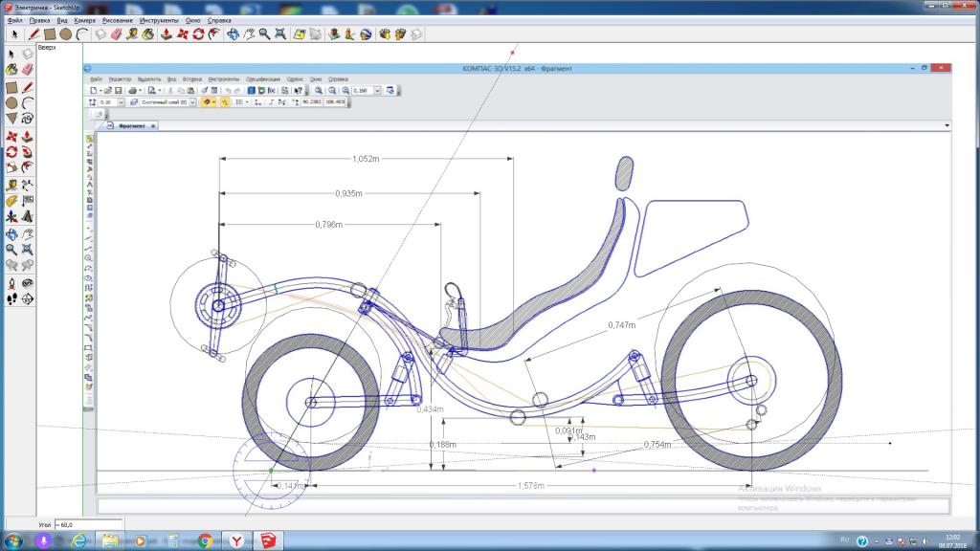Image resolution: width=980 pixels, height=551 pixels.
Task: Open SketchUp Рисование menu
Action: click(x=118, y=20)
